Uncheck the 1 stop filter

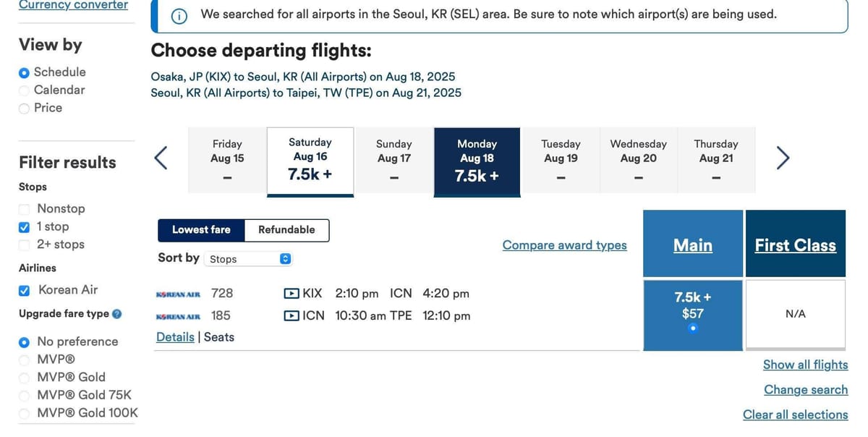25,227
